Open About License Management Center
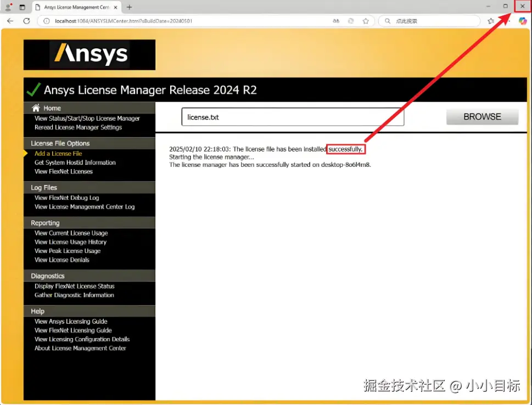The height and width of the screenshot is (405, 532). [x=80, y=348]
